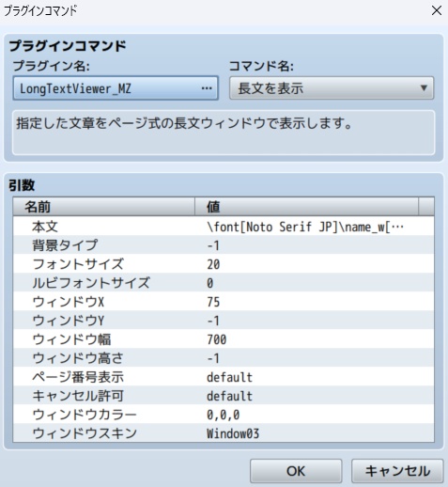Screen dimensions: 448x487
Task: Select the ウィンドウ幅 argument row
Action: tap(224, 339)
